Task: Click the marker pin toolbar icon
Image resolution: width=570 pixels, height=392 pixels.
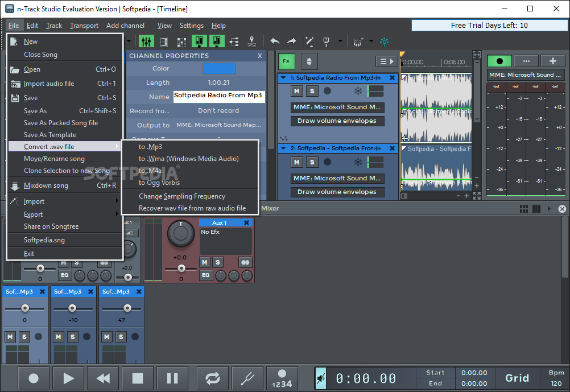Action: pyautogui.click(x=251, y=42)
